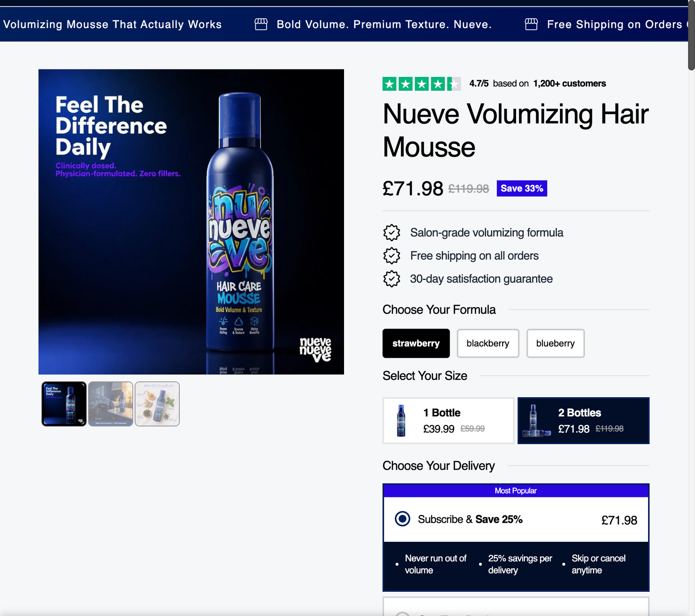Click the 'Save 33%' badge
The width and height of the screenshot is (695, 616).
pos(522,188)
